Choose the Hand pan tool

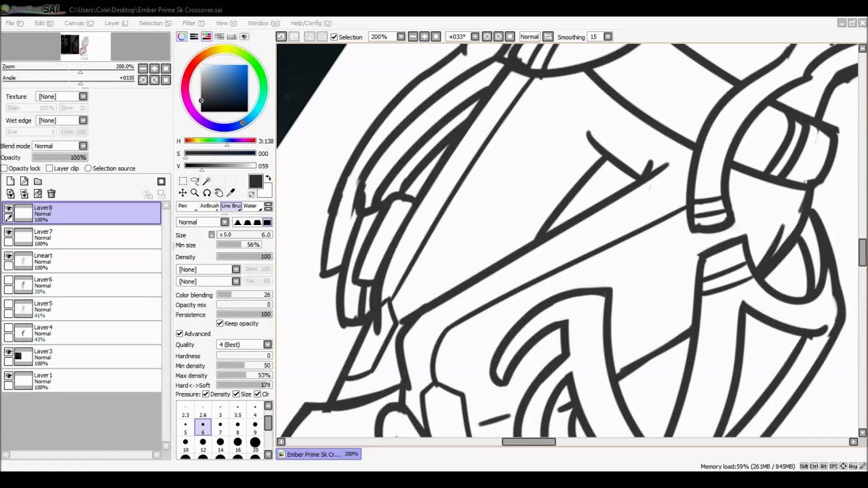[x=219, y=193]
